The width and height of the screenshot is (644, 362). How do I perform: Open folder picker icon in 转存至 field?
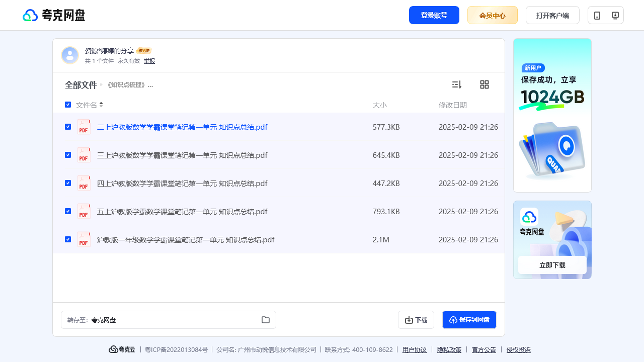266,320
